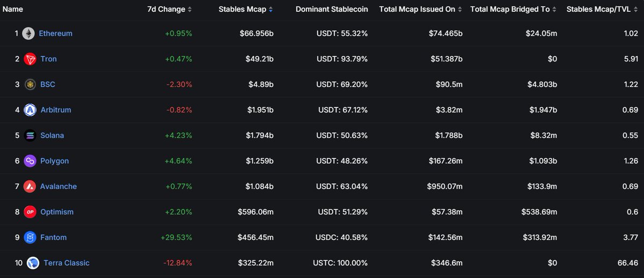Sort by Stables Mcap column arrows
Image resolution: width=644 pixels, height=278 pixels.
click(x=270, y=10)
